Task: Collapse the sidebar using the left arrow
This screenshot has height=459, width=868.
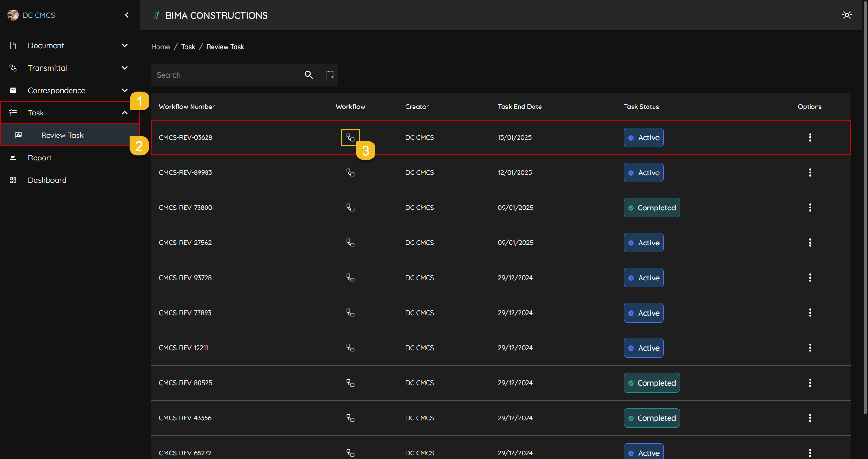Action: [127, 15]
